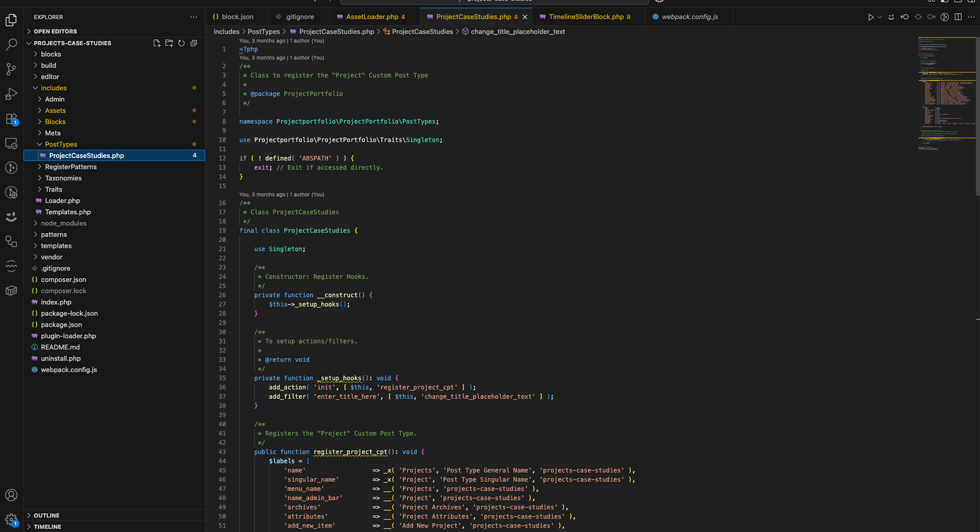Open the Manage gear icon

(11, 520)
